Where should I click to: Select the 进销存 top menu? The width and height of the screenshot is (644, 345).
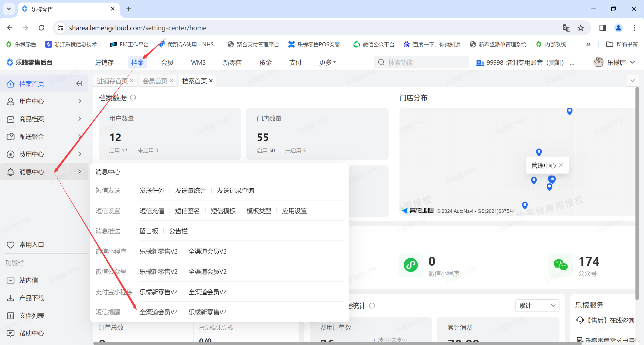(x=104, y=62)
